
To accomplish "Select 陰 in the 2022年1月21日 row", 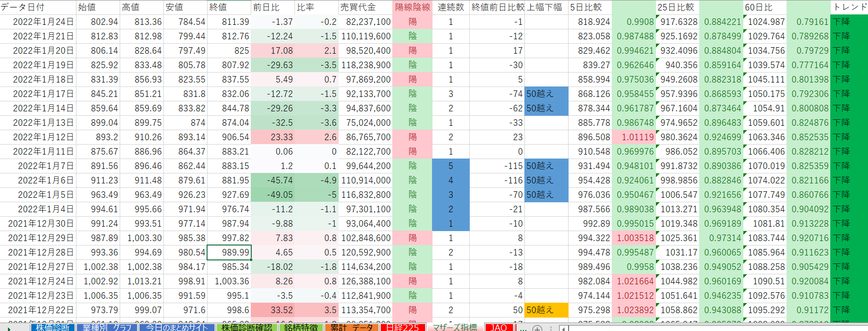I will tap(413, 36).
